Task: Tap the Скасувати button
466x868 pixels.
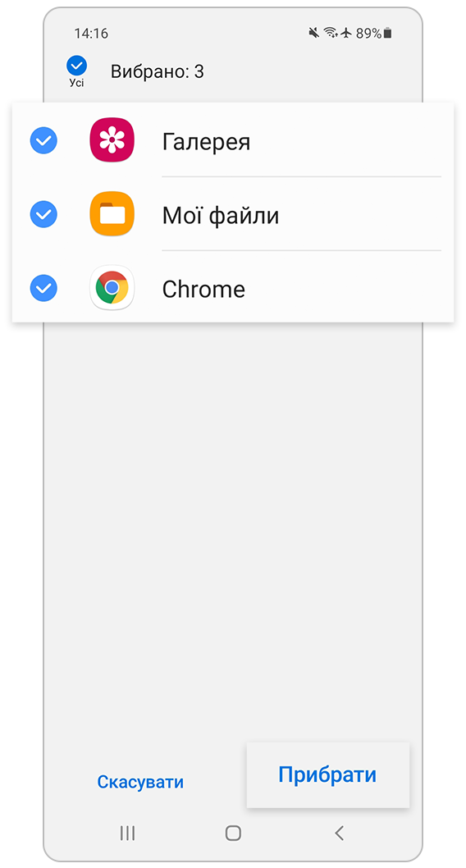Action: (x=140, y=782)
